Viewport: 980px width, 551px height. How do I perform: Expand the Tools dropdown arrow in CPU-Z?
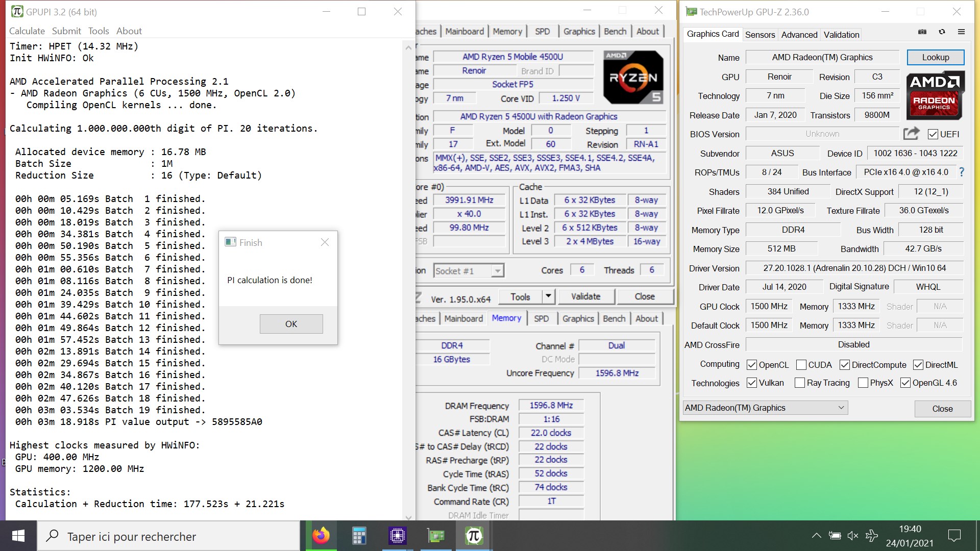(x=548, y=296)
